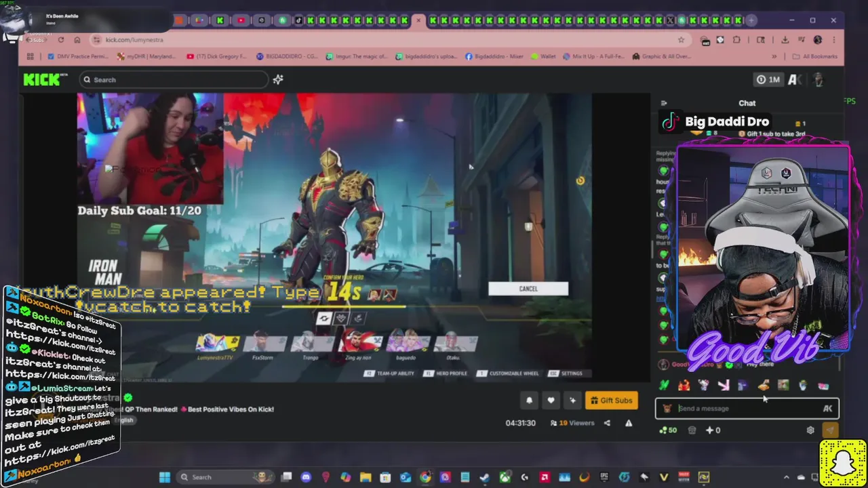Image resolution: width=868 pixels, height=488 pixels.
Task: Open the apps grid on bookmarks bar
Action: coord(30,56)
